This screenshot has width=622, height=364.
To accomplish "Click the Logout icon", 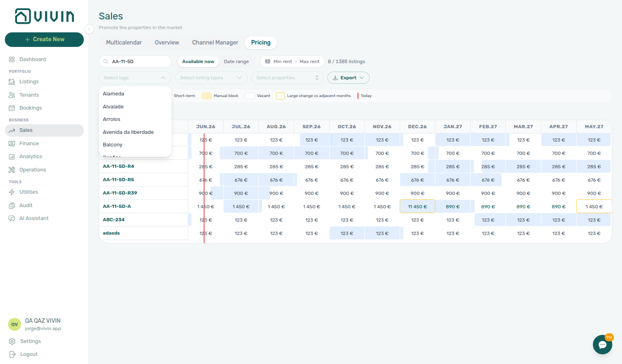I will click(12, 354).
